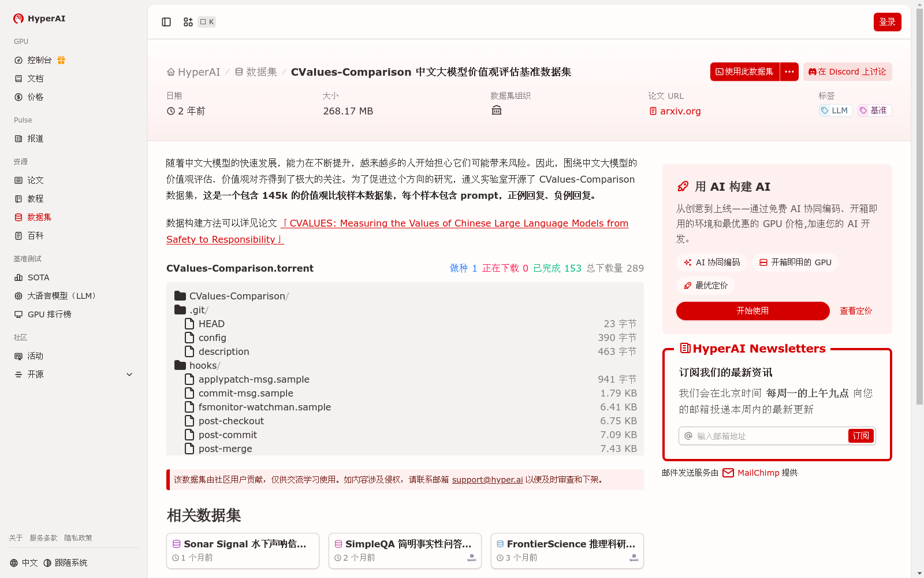Open Sonar Signal dataset card
The height and width of the screenshot is (578, 924).
pos(243,551)
